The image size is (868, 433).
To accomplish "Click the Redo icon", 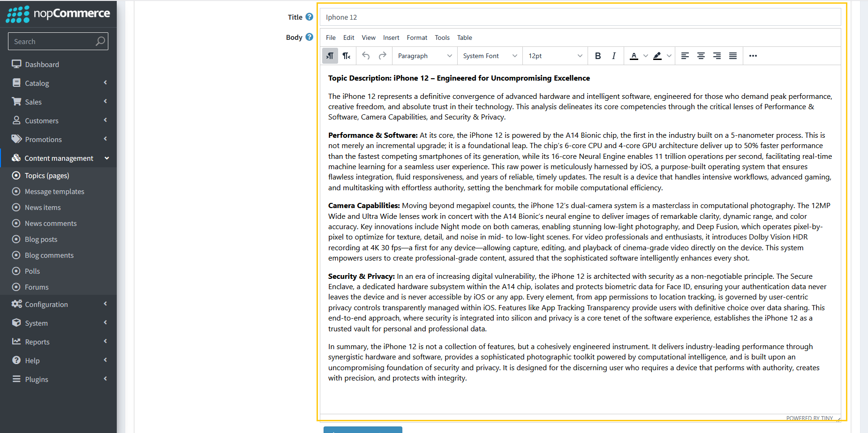I will (x=383, y=56).
